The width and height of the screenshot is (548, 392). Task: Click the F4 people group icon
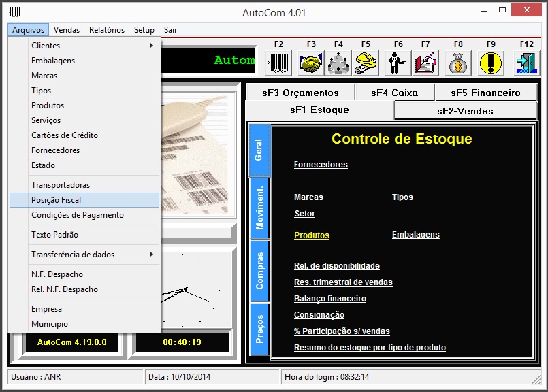pos(338,63)
